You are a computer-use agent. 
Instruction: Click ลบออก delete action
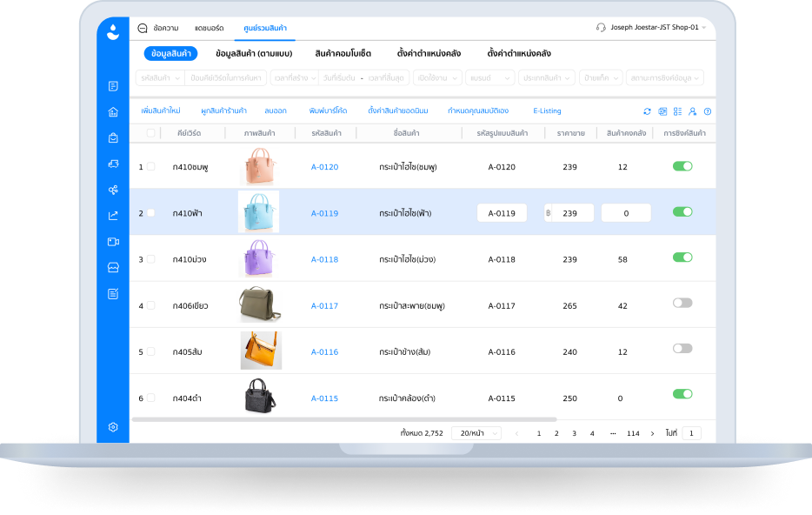276,110
